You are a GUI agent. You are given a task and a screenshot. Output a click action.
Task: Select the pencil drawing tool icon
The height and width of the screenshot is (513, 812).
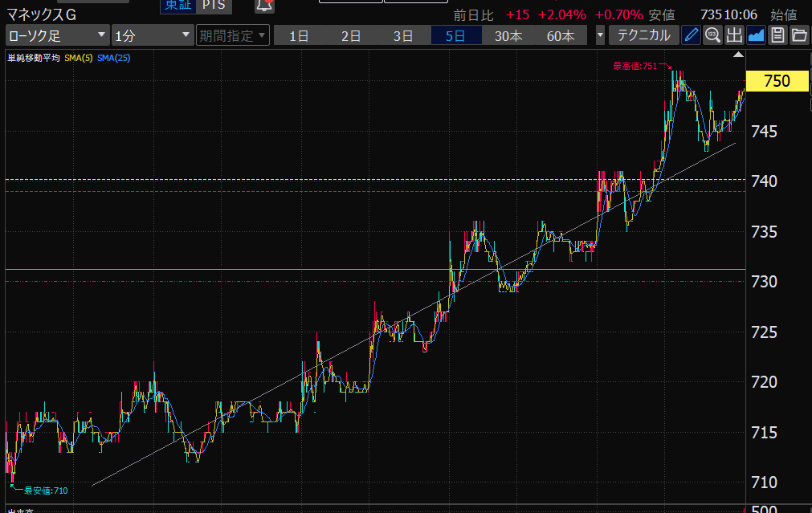click(x=691, y=35)
